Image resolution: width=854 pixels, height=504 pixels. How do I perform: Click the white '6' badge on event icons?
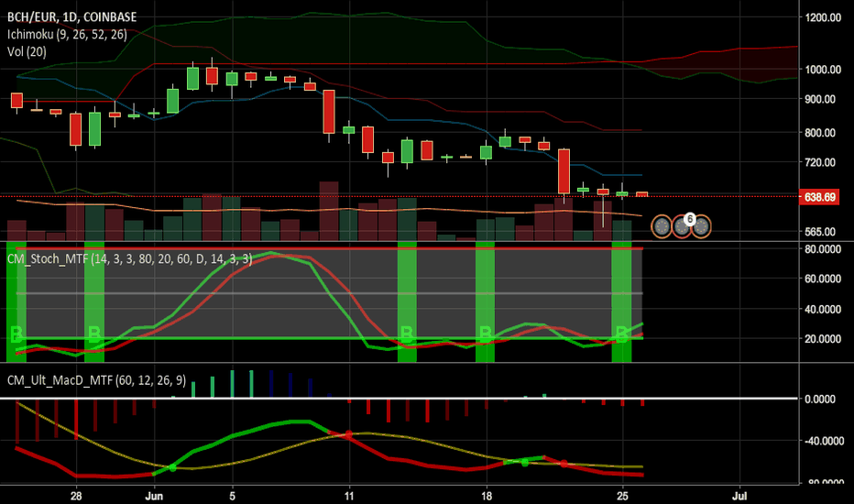pyautogui.click(x=689, y=219)
